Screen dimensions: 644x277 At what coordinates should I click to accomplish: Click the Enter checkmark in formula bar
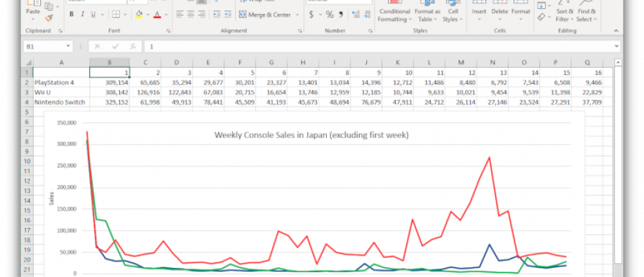coord(116,46)
